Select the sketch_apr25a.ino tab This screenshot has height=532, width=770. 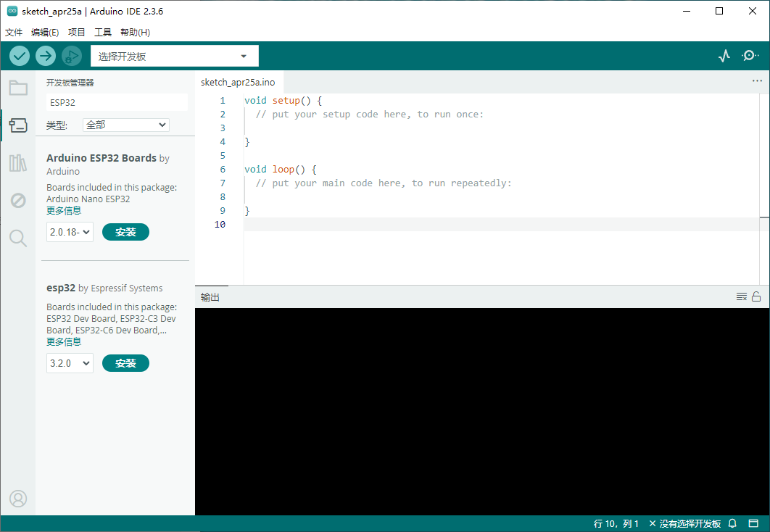[238, 82]
